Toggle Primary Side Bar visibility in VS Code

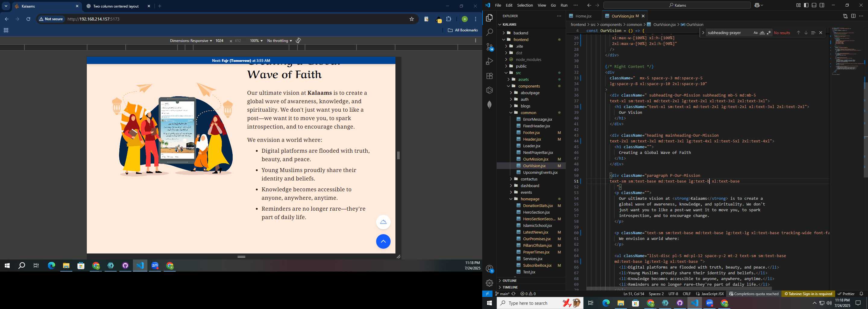(x=806, y=5)
